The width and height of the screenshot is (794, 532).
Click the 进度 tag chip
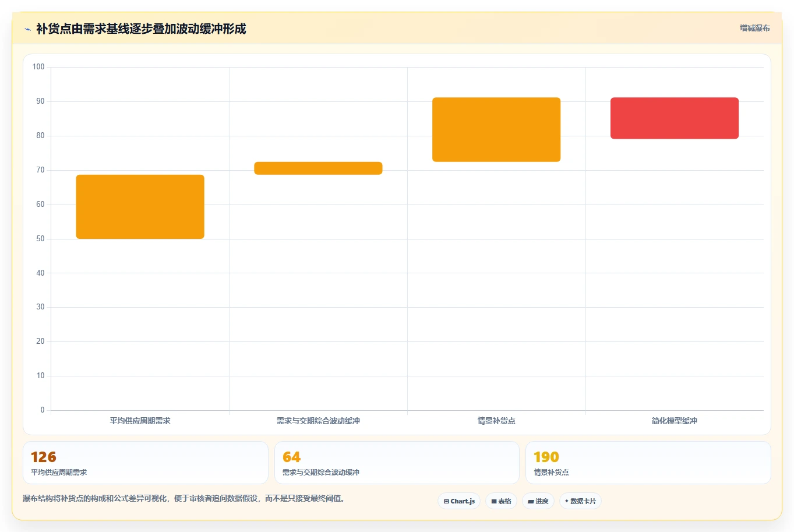pos(538,501)
